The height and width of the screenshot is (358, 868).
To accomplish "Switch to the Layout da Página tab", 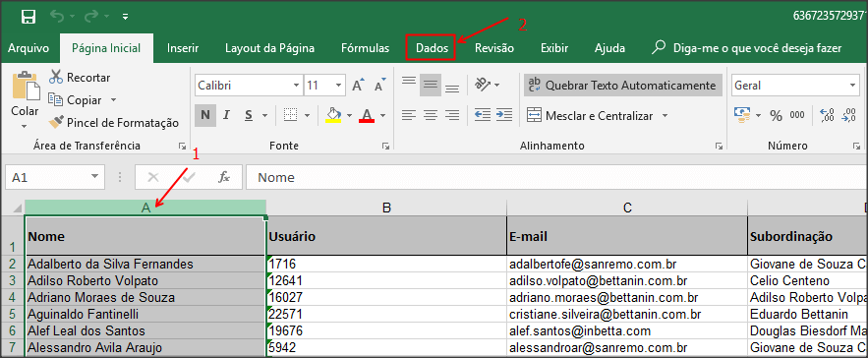I will pos(269,48).
